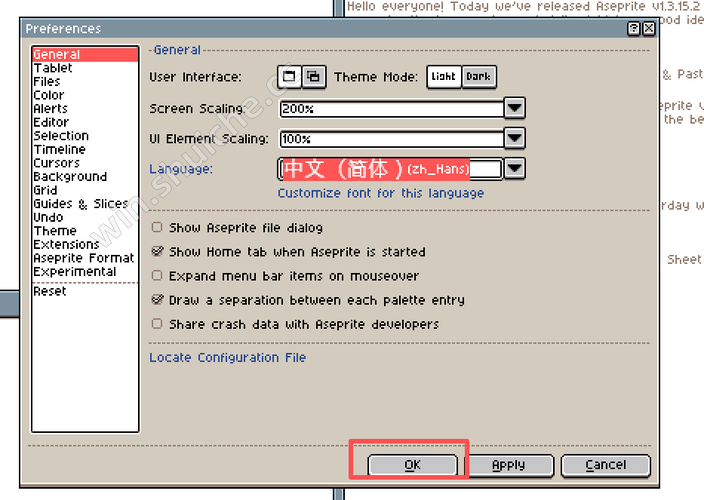Open the Selection preferences section

pyautogui.click(x=85, y=136)
